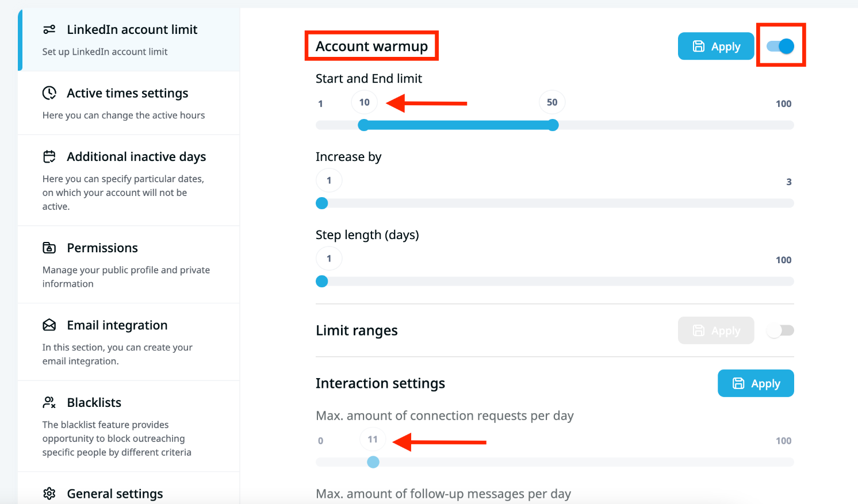
Task: Enable the Limit ranges toggle
Action: [780, 330]
